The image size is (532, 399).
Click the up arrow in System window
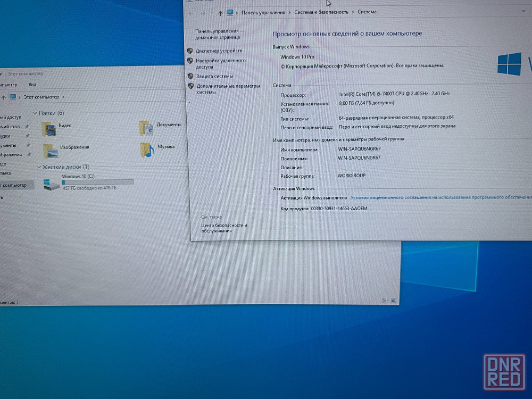[x=220, y=13]
